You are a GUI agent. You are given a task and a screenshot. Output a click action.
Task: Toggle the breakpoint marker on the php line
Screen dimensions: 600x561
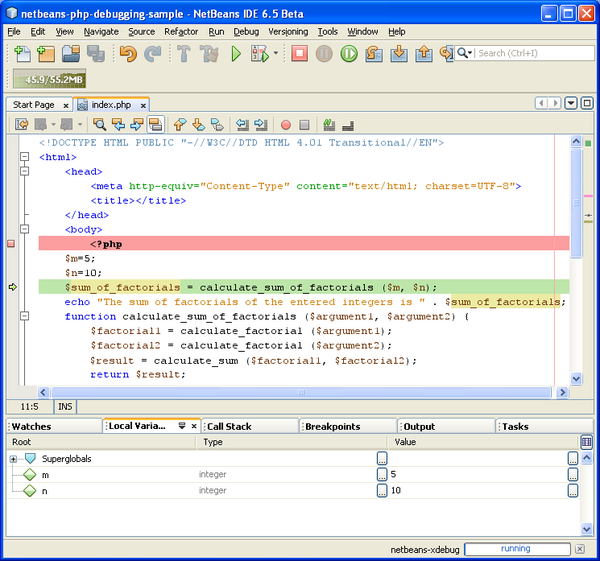[11, 243]
